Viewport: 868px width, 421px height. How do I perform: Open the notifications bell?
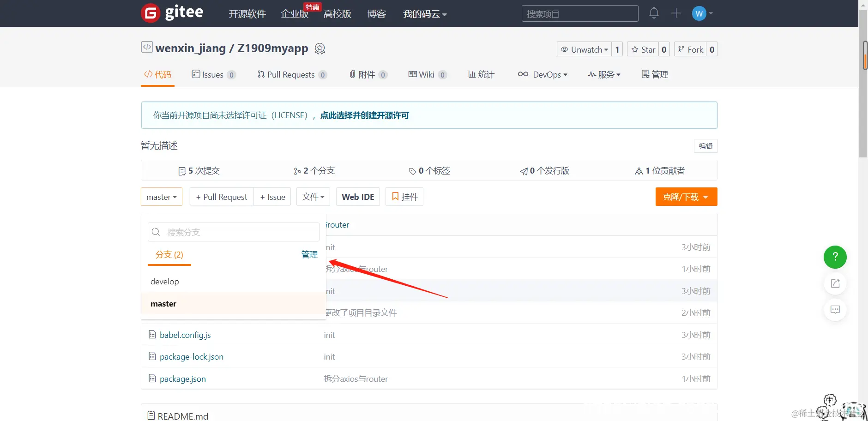(654, 13)
